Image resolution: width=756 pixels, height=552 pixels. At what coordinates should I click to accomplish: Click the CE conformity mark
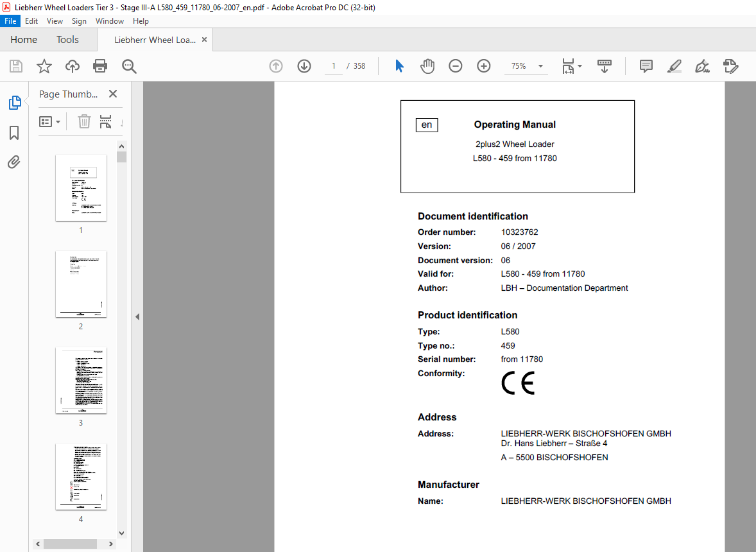tap(518, 383)
